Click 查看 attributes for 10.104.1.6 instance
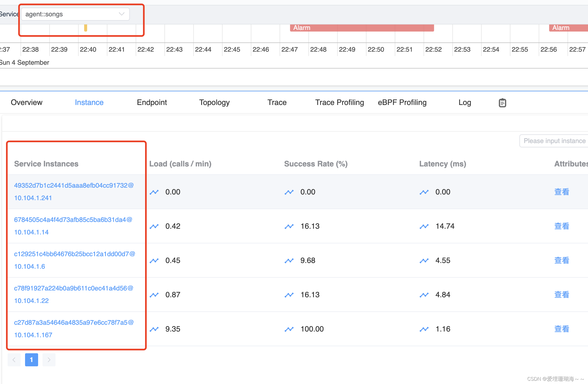Screen dimensions: 588x384 [x=562, y=260]
